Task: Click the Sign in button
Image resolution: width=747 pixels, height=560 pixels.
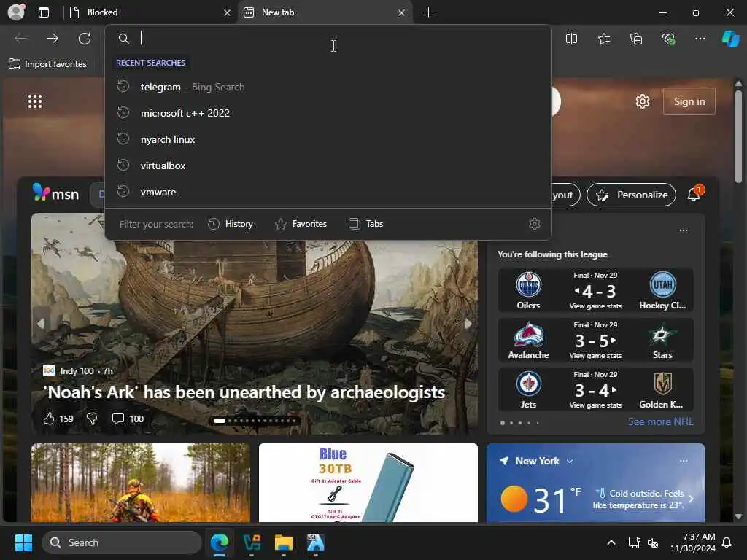Action: pos(689,101)
